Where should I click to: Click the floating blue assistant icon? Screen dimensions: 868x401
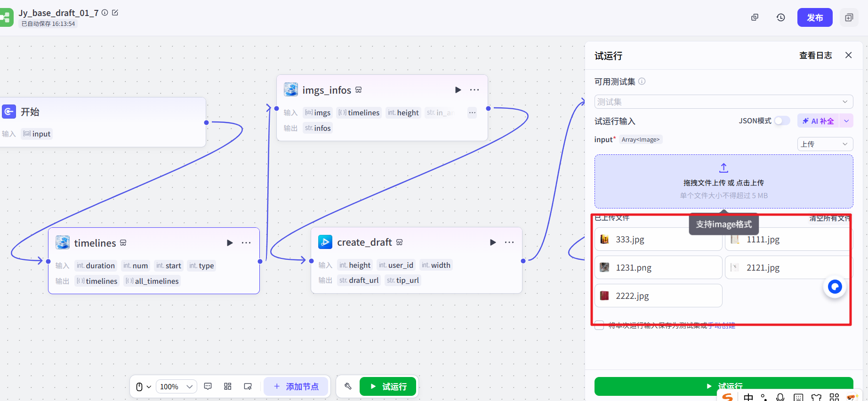click(x=835, y=287)
